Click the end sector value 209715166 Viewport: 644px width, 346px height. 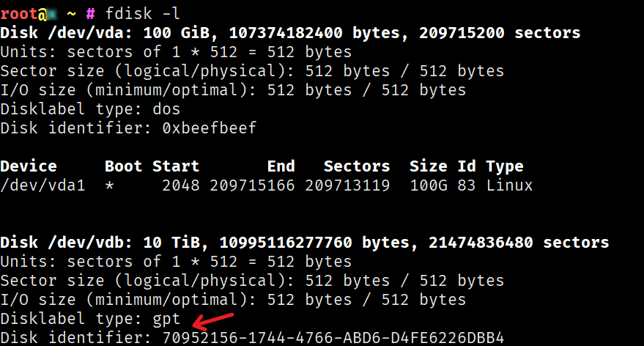[x=252, y=185]
